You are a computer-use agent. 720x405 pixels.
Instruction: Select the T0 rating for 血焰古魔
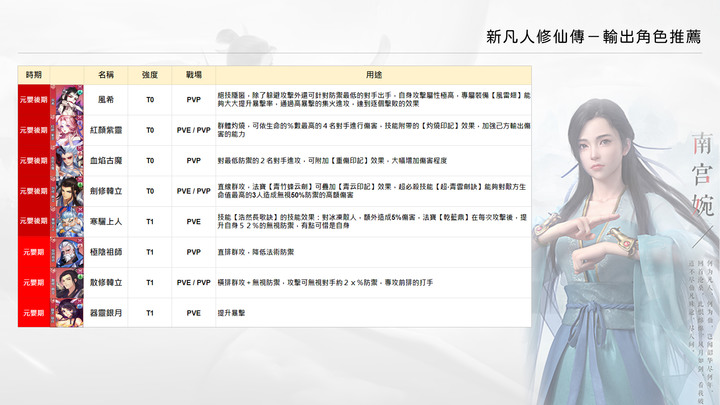150,160
